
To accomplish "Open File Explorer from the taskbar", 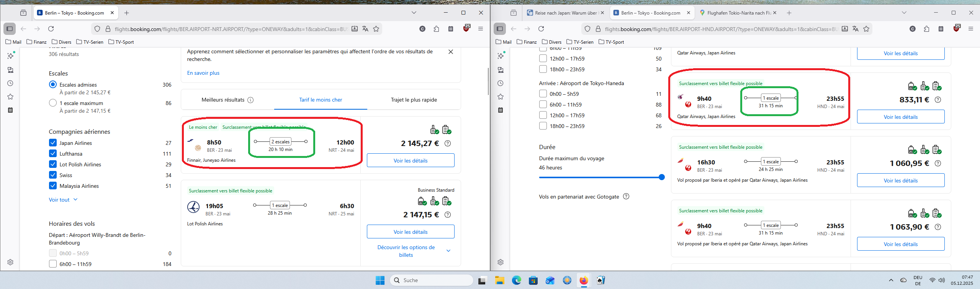I will (499, 281).
